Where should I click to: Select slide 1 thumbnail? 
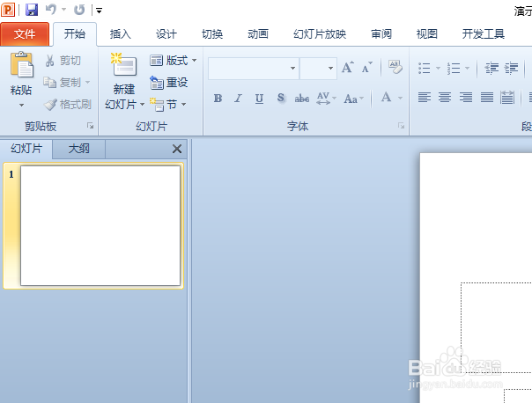[x=100, y=226]
